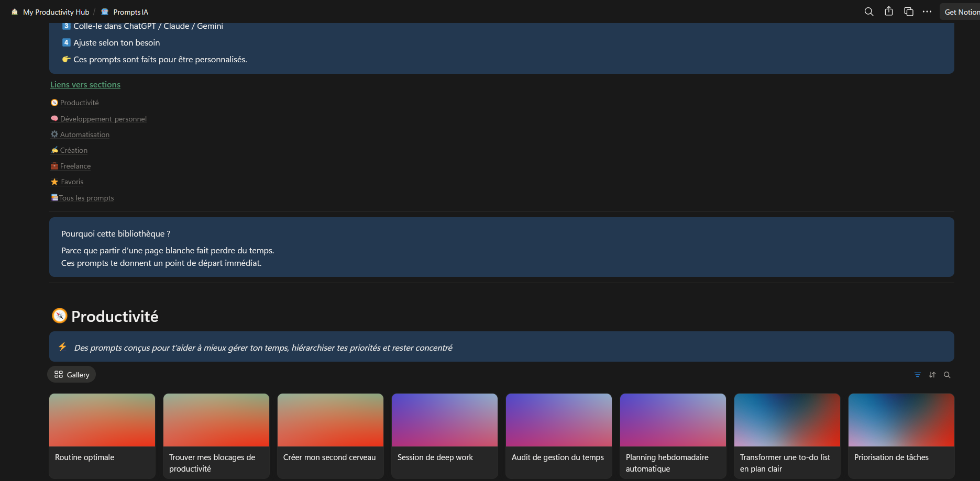Click the Get Notion button
Image resolution: width=980 pixels, height=481 pixels.
tap(961, 12)
